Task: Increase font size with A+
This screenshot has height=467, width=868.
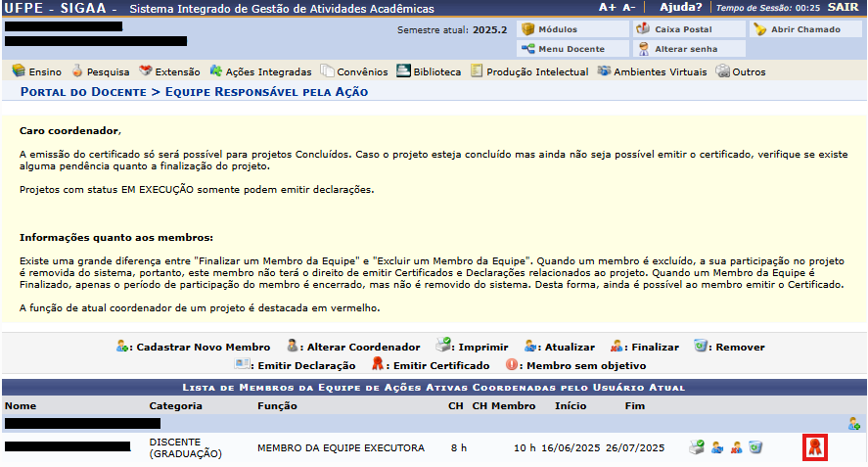Action: click(x=608, y=7)
